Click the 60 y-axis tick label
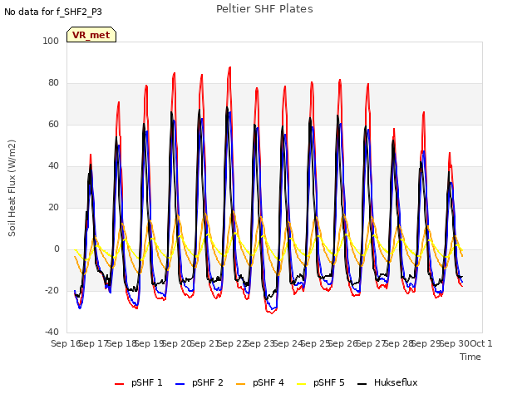Screen dimensions: 532x399 pyautogui.click(x=53, y=124)
